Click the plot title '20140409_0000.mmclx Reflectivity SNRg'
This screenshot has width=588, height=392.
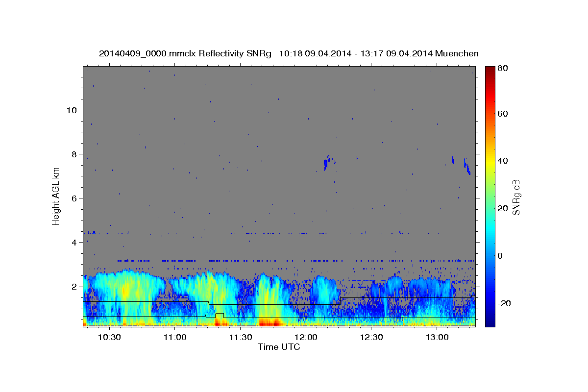(x=185, y=53)
